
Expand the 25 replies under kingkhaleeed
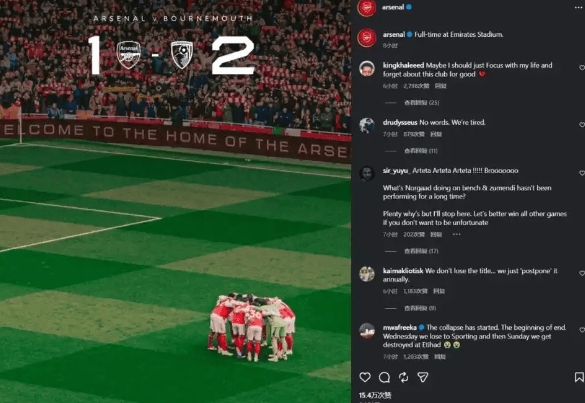pos(422,103)
